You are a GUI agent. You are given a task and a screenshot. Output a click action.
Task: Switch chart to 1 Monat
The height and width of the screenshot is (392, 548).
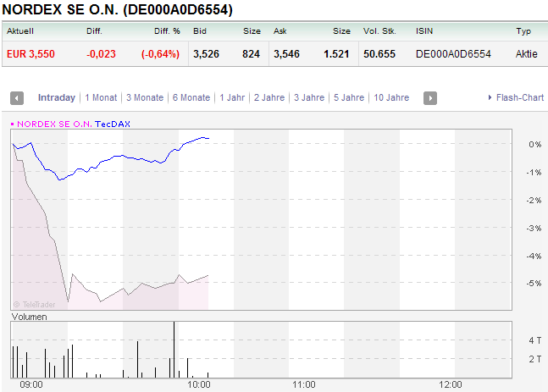click(101, 97)
